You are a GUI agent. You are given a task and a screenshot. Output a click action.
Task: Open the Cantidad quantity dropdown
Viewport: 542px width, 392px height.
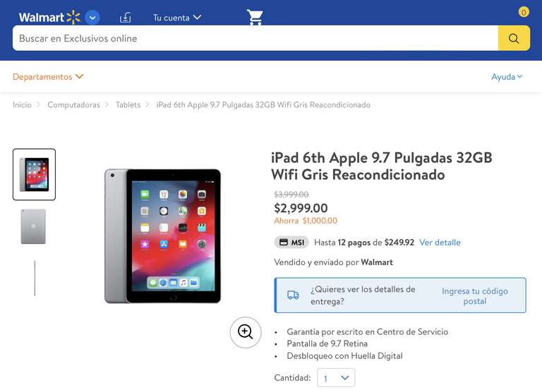(336, 378)
